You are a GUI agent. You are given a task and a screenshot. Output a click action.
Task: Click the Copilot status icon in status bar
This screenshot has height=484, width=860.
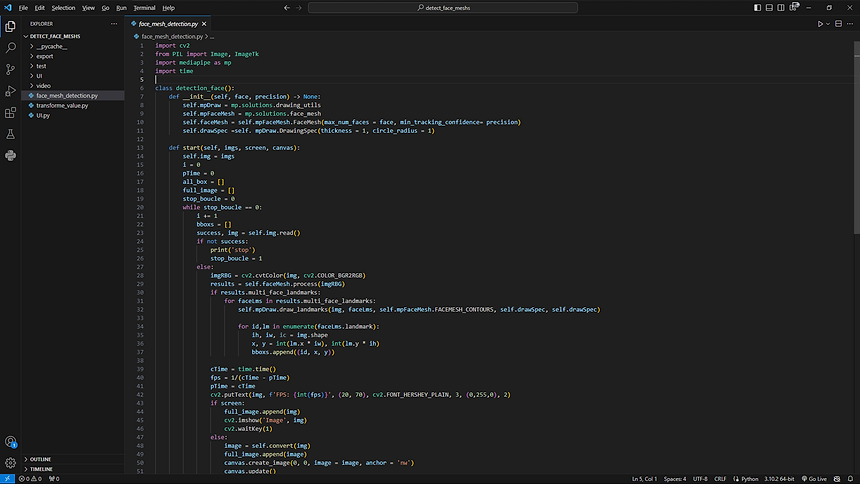837,479
